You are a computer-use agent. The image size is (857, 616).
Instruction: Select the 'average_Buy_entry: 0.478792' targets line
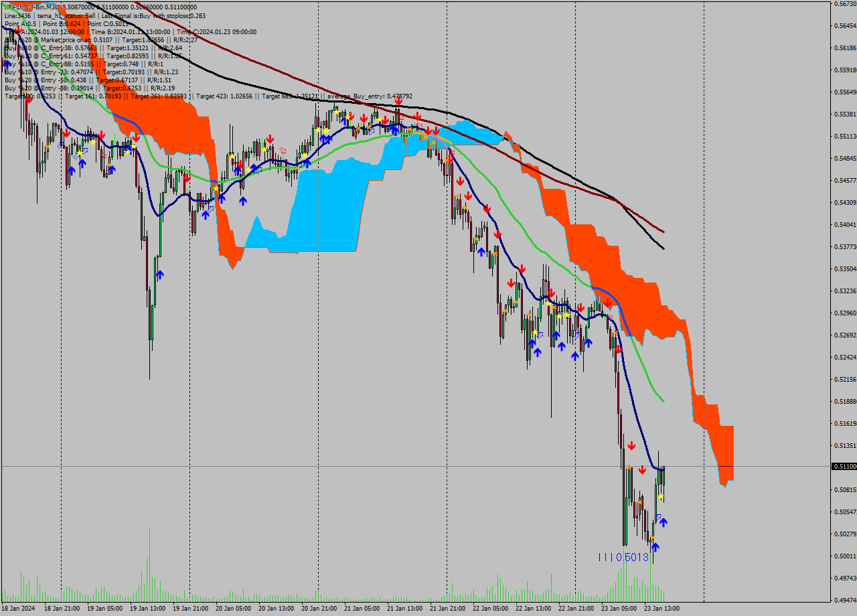pyautogui.click(x=208, y=96)
